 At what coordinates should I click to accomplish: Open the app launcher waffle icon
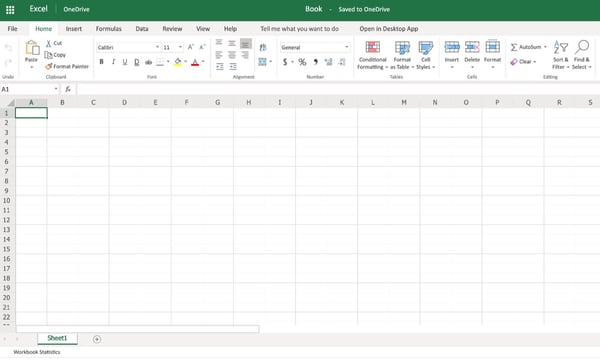[10, 10]
